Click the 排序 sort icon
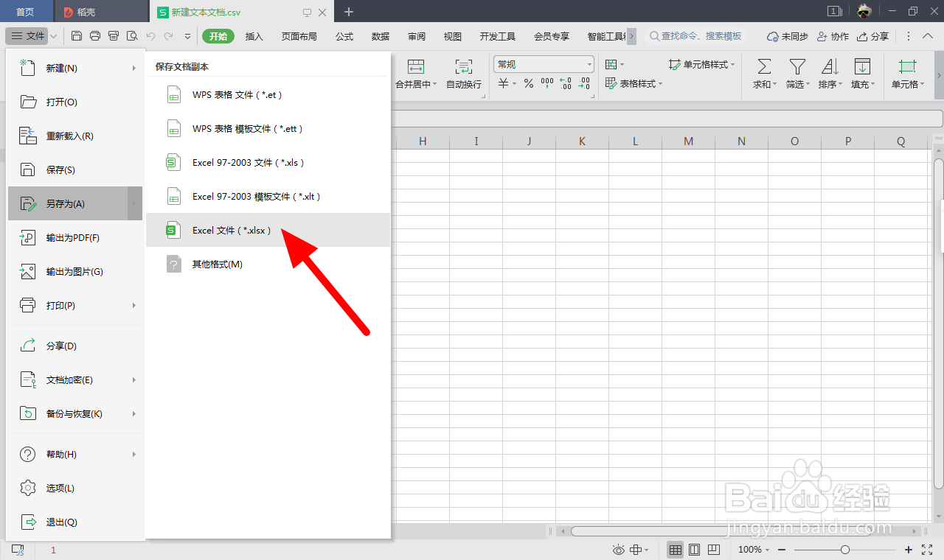 coord(830,66)
